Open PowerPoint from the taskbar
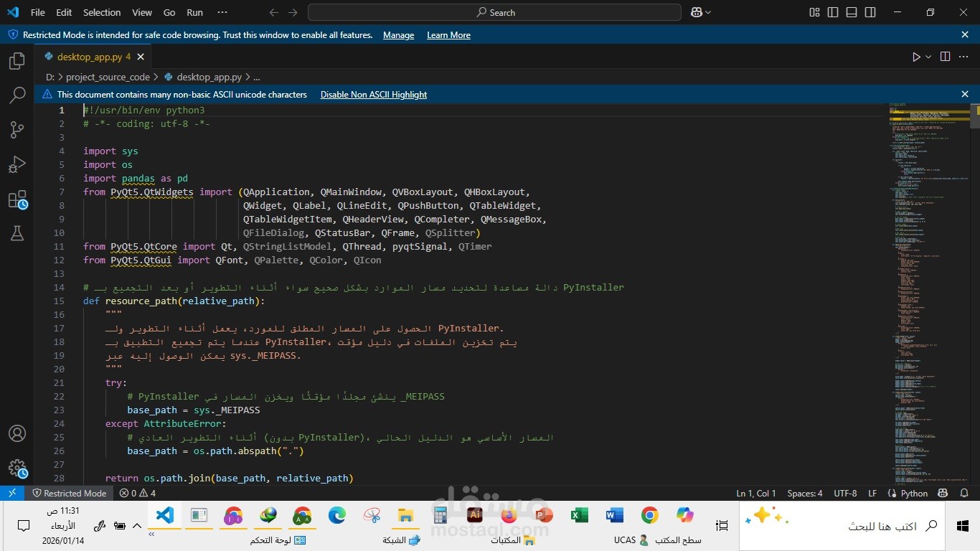Viewport: 980px width, 551px height. [x=544, y=516]
